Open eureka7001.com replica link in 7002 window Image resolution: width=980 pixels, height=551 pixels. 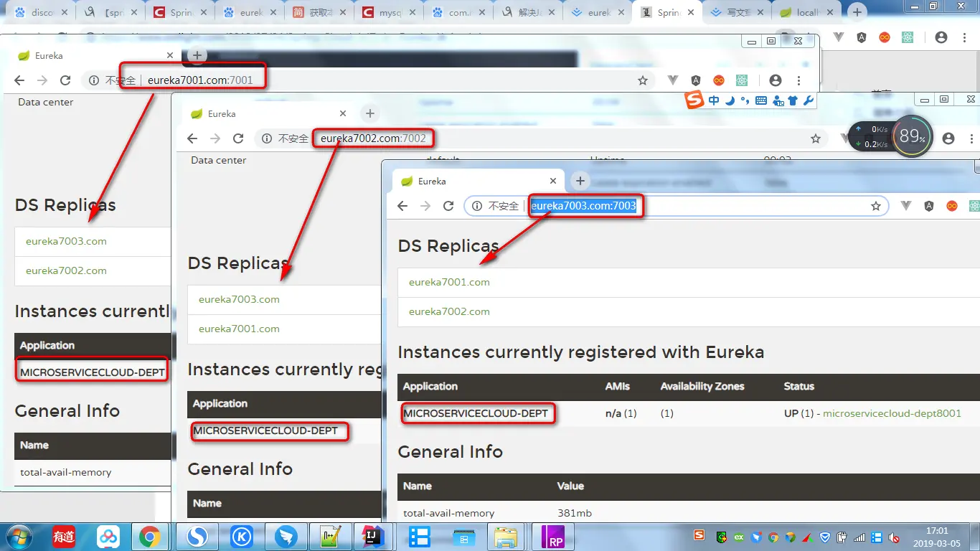tap(239, 329)
